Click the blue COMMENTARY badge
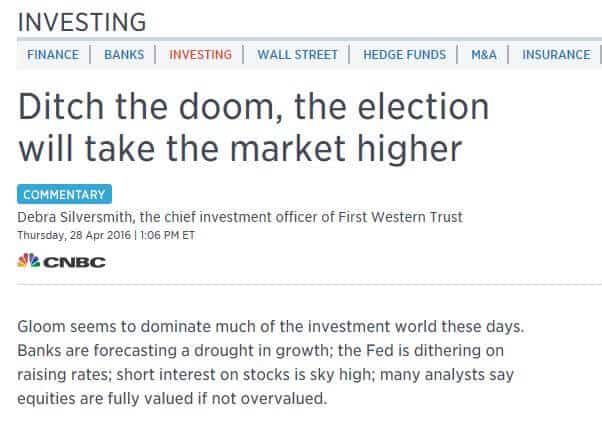The height and width of the screenshot is (424, 602). coord(64,195)
